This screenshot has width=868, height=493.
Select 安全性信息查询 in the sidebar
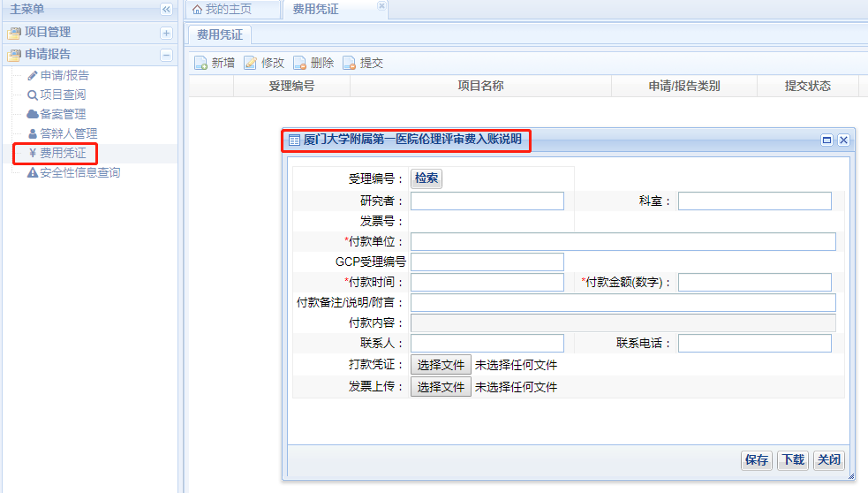tap(79, 172)
